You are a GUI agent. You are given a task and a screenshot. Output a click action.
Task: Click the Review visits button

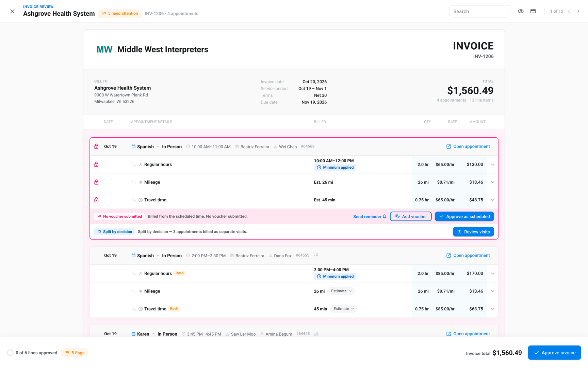[473, 232]
